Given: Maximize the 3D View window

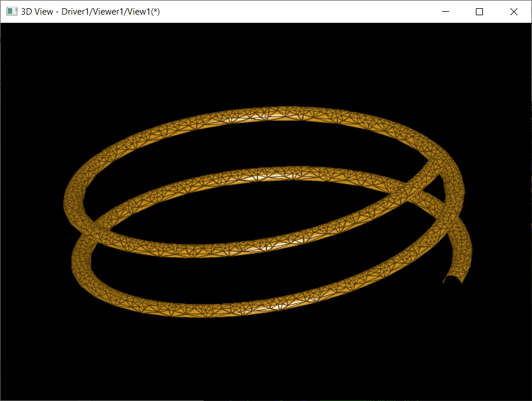Looking at the screenshot, I should click(x=479, y=12).
